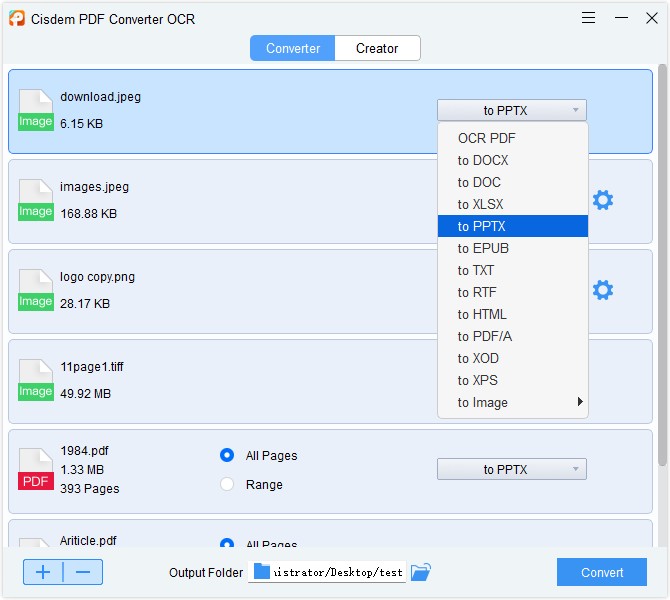Select the Ariticle.pdf file name

88,541
